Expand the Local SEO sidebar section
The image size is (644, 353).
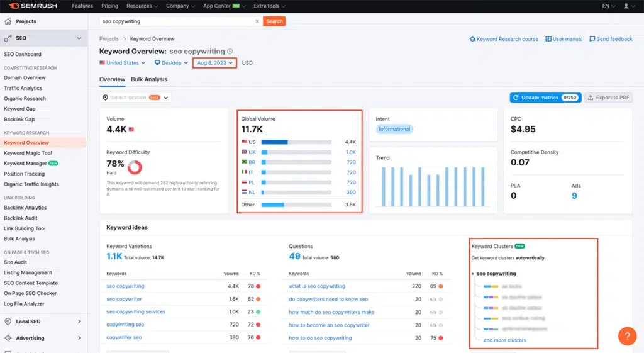tap(79, 322)
